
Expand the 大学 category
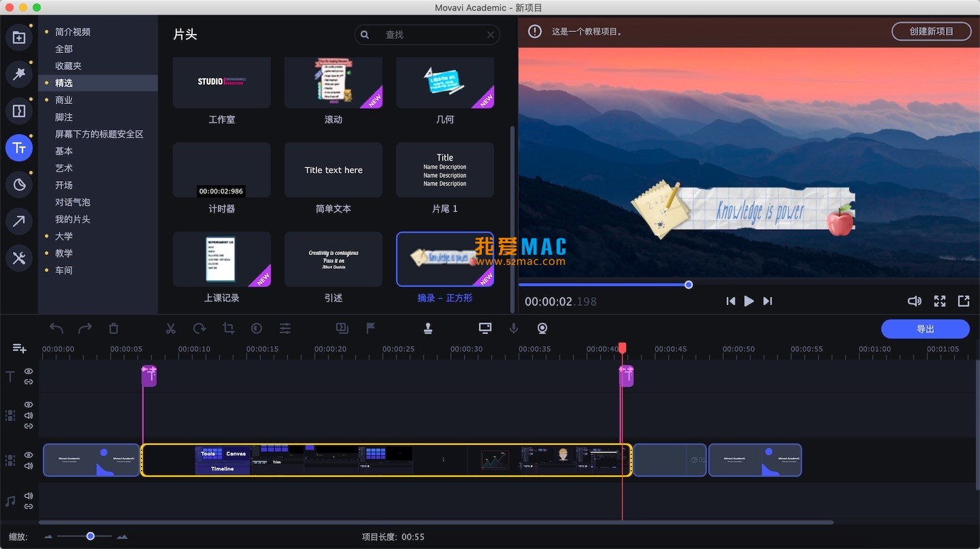64,236
